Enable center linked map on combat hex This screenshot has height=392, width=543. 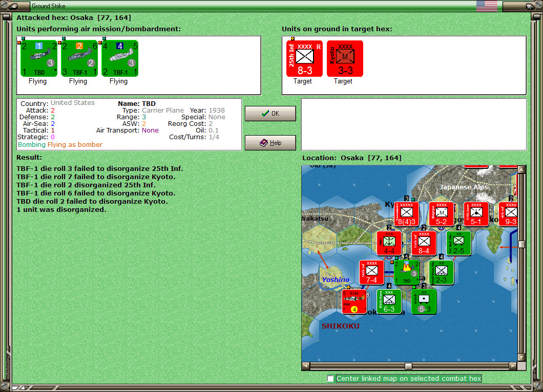pyautogui.click(x=330, y=379)
